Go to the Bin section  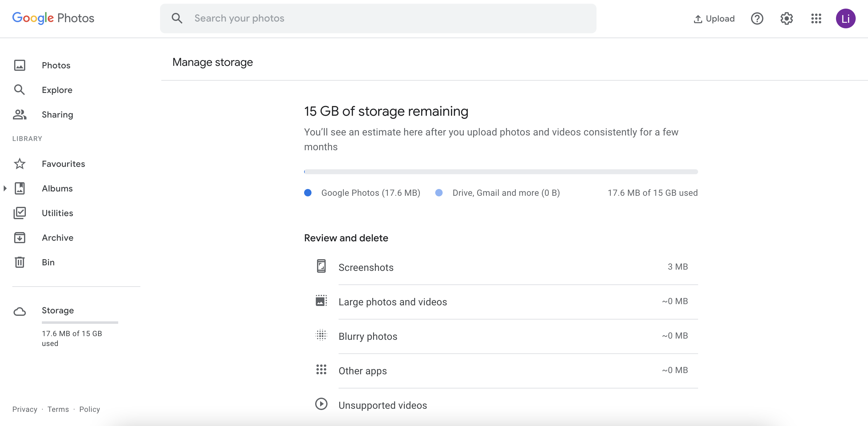pos(48,262)
